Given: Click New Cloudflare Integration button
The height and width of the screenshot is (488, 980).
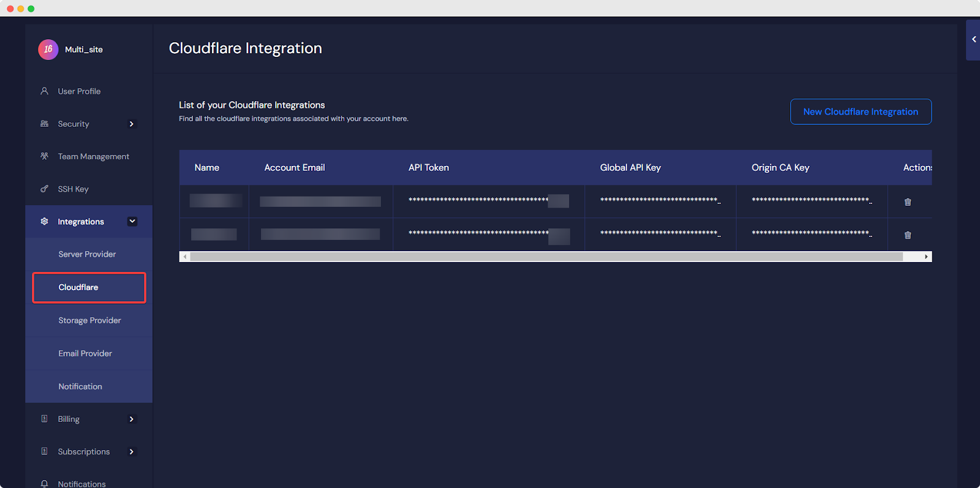Looking at the screenshot, I should coord(861,111).
